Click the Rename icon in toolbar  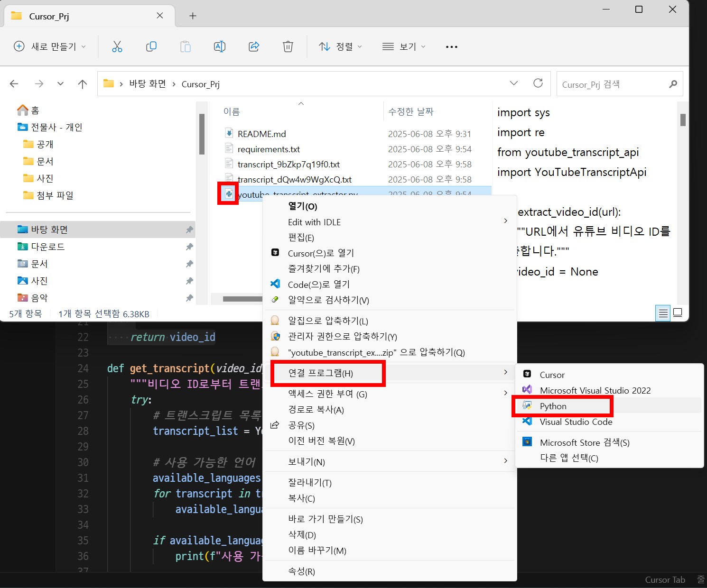click(220, 46)
